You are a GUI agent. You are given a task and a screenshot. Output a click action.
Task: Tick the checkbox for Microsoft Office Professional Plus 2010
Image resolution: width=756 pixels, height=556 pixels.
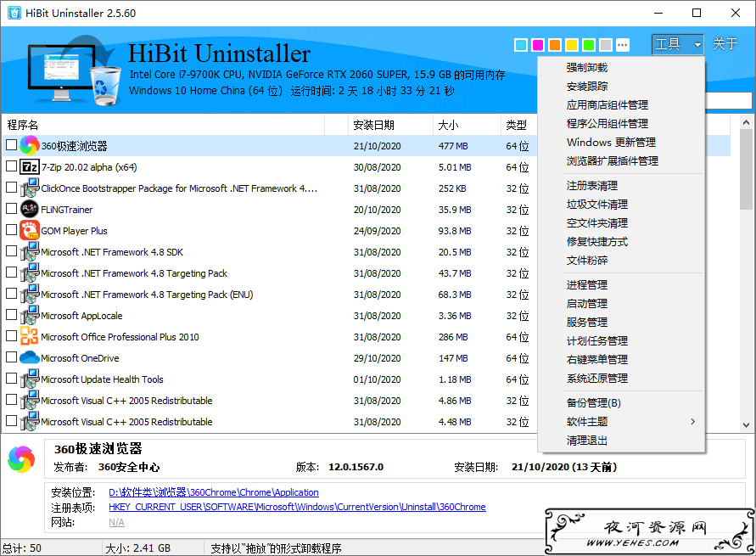pos(11,336)
